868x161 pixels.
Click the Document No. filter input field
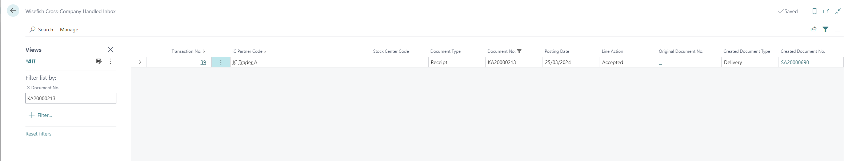pyautogui.click(x=71, y=98)
